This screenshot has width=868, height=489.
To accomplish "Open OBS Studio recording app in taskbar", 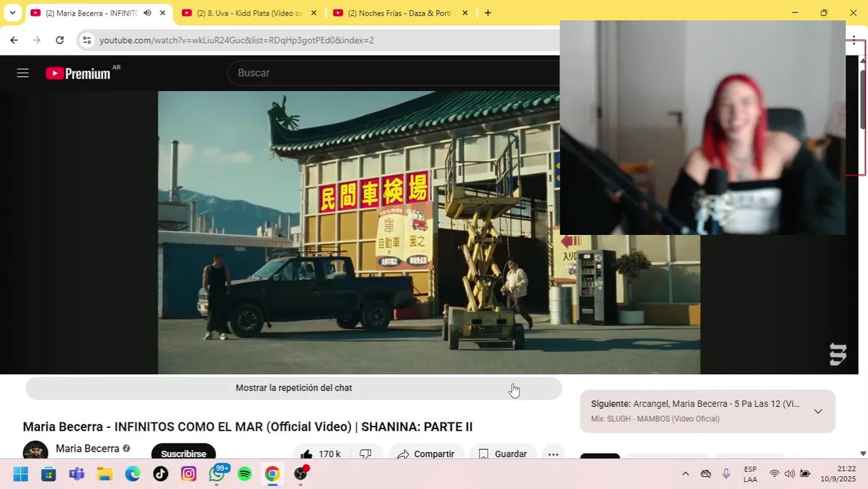I will tap(301, 474).
